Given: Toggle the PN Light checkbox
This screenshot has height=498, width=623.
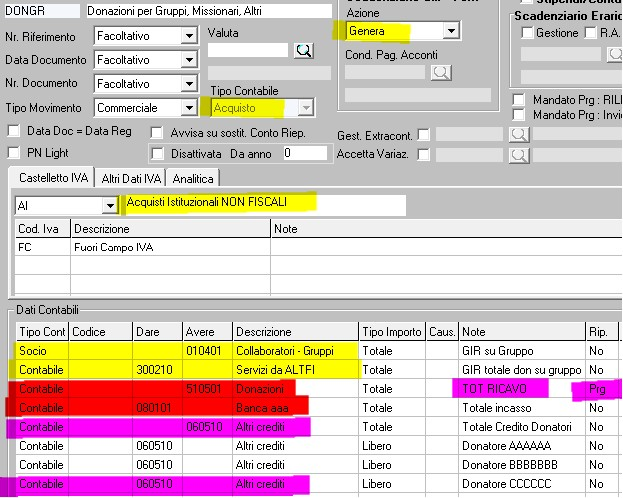Looking at the screenshot, I should [x=14, y=152].
